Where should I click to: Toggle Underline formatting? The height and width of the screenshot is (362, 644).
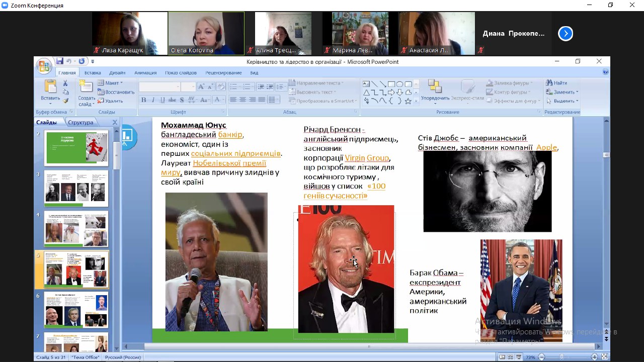pyautogui.click(x=162, y=100)
